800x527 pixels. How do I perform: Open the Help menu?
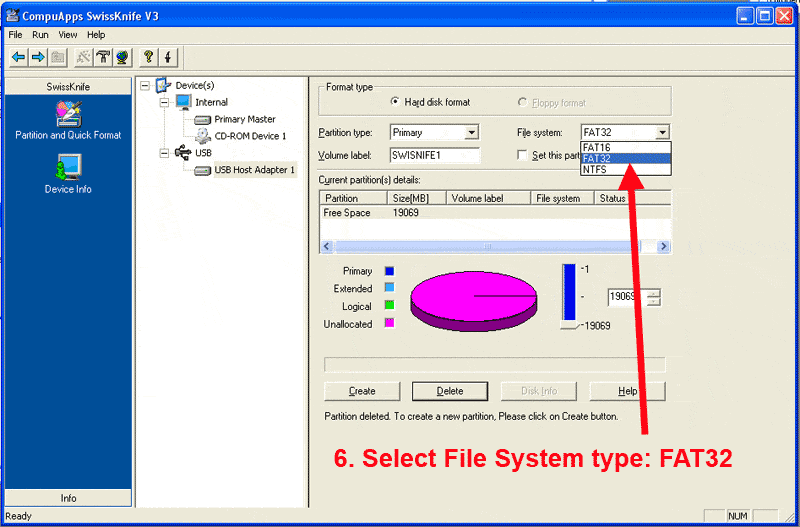click(96, 35)
